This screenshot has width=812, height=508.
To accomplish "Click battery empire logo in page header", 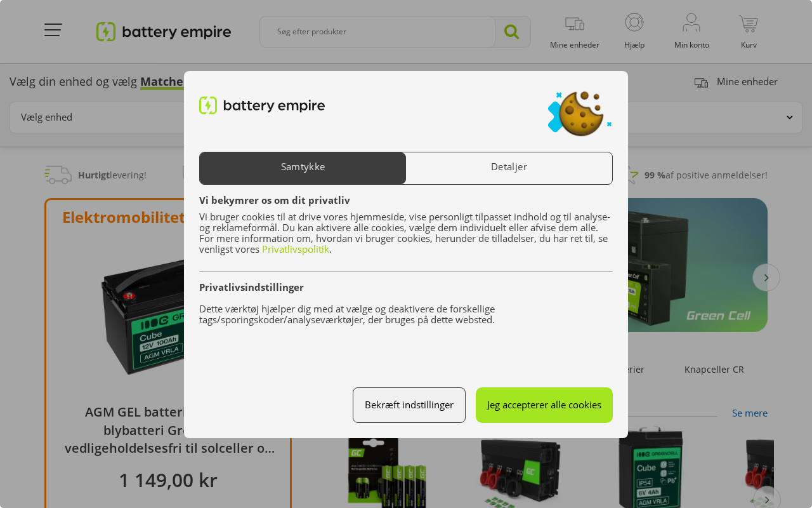I will (x=164, y=32).
